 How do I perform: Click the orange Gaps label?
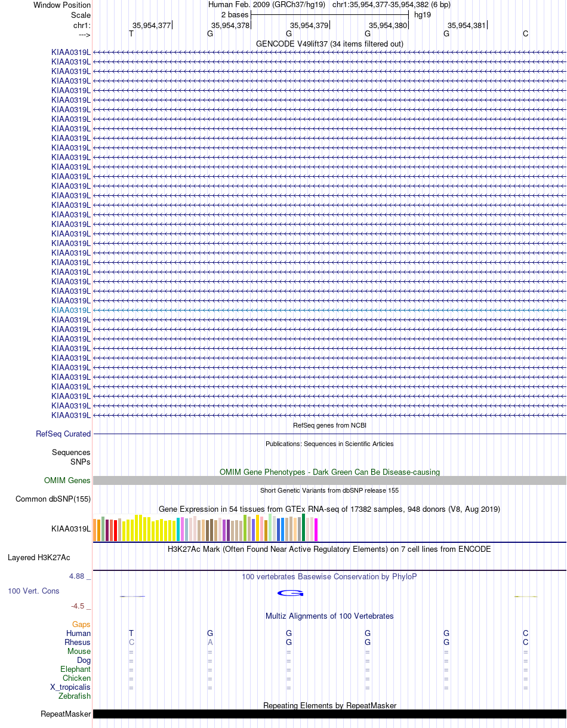point(81,625)
